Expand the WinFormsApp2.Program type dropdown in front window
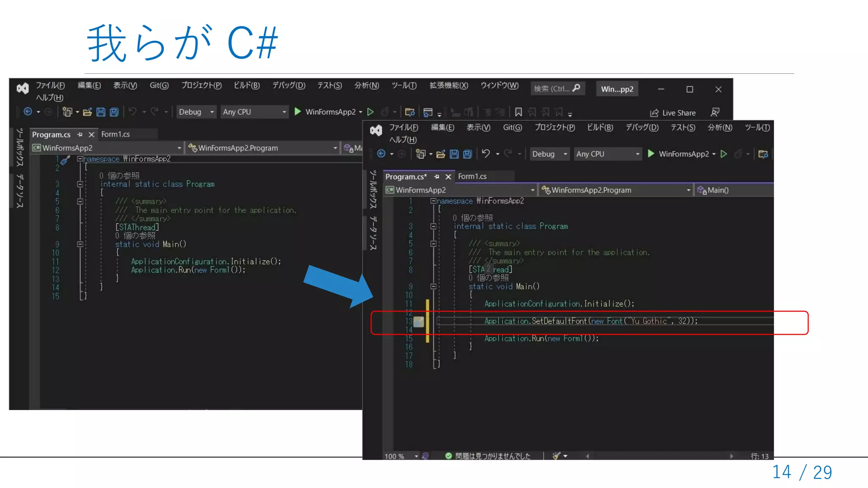 click(688, 190)
